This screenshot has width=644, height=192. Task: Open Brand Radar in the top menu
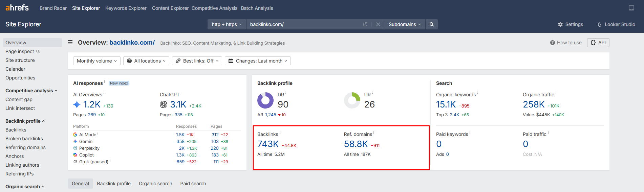(x=53, y=8)
